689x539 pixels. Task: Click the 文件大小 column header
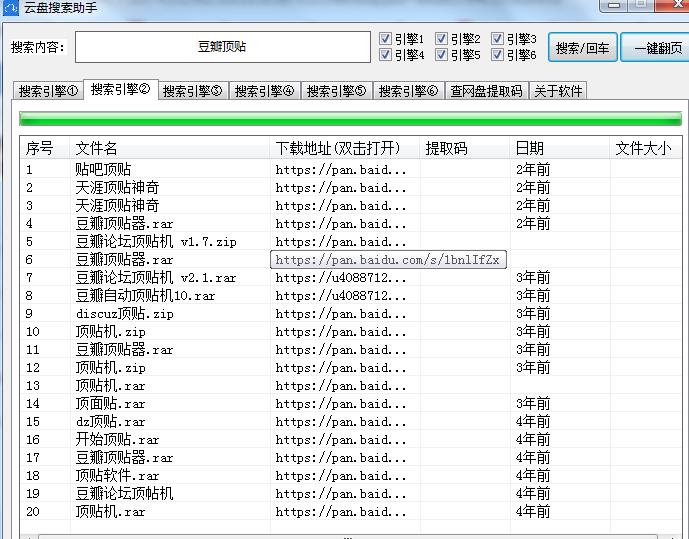(x=644, y=148)
